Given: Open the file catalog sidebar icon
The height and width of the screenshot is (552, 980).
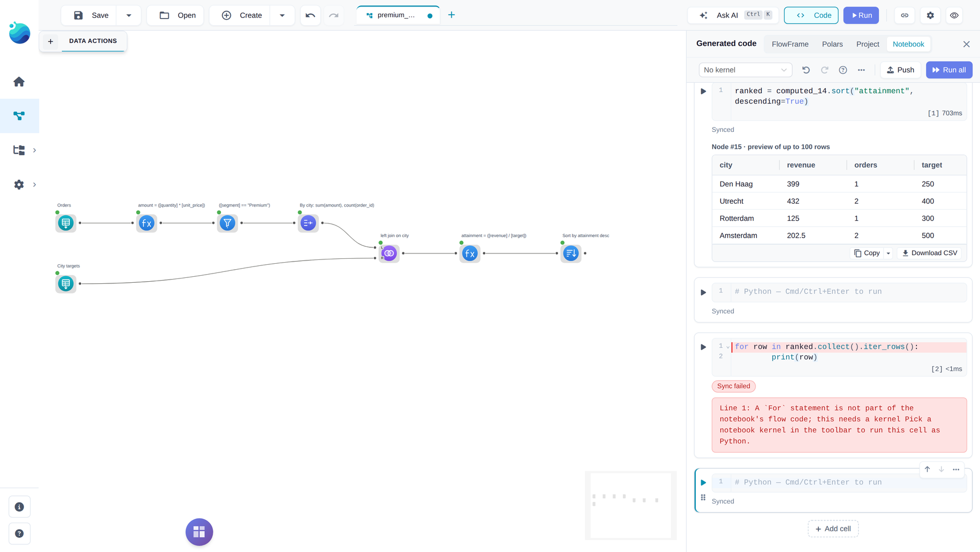Looking at the screenshot, I should point(19,150).
